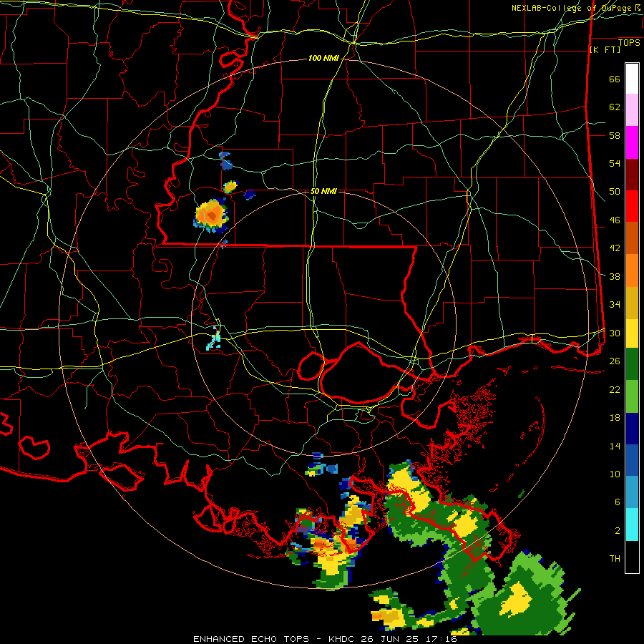This screenshot has width=644, height=644.
Task: Click the '34' legend value
Action: pyautogui.click(x=615, y=305)
